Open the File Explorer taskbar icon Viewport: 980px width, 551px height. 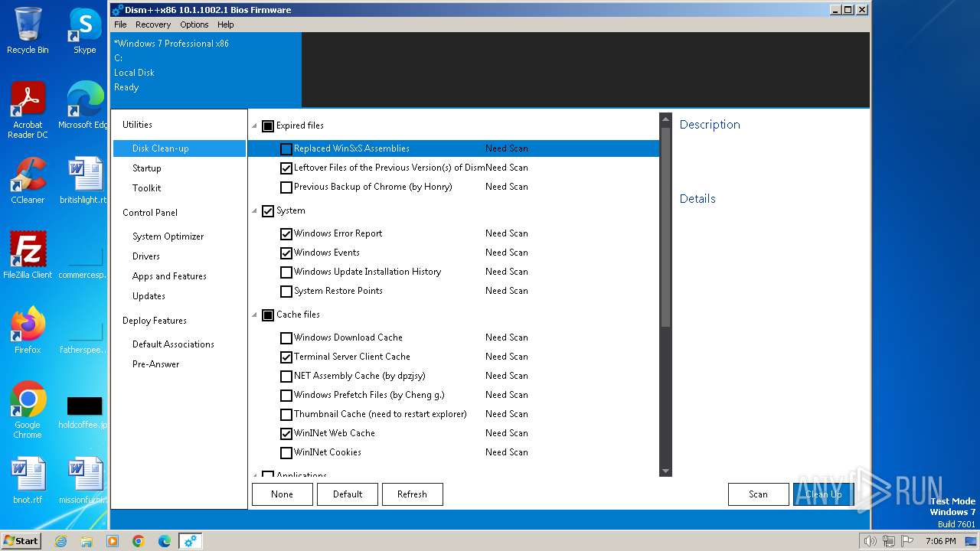pyautogui.click(x=87, y=541)
